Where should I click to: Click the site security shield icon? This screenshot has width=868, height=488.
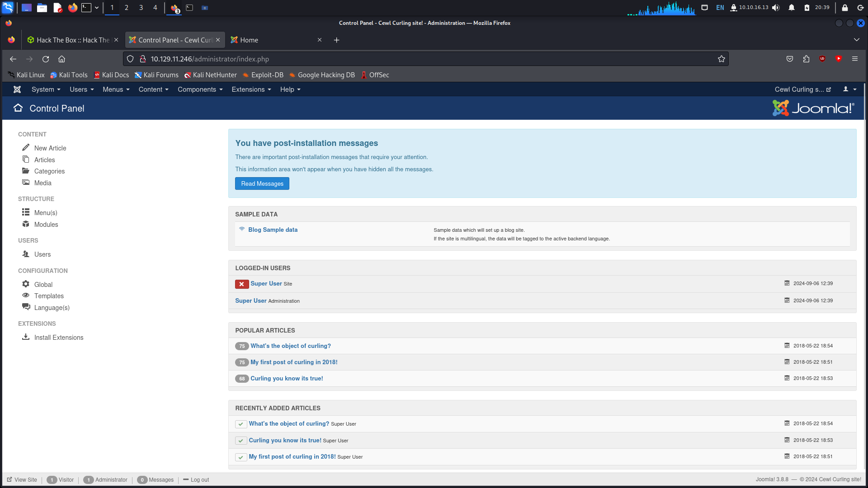[130, 59]
